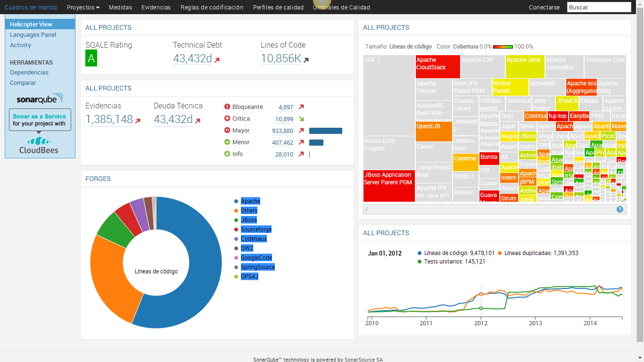Image resolution: width=644 pixels, height=362 pixels.
Task: Click the green Menor severity icon
Action: click(227, 142)
